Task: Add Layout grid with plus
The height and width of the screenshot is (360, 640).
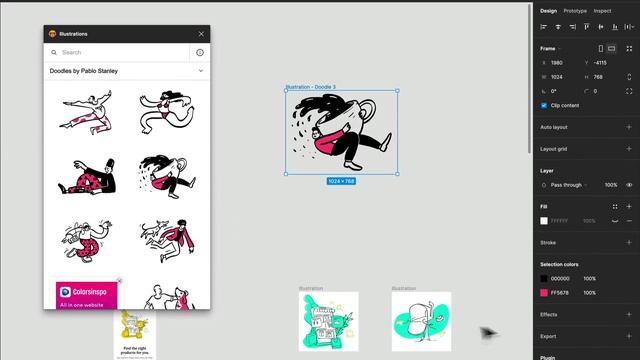Action: (x=629, y=149)
